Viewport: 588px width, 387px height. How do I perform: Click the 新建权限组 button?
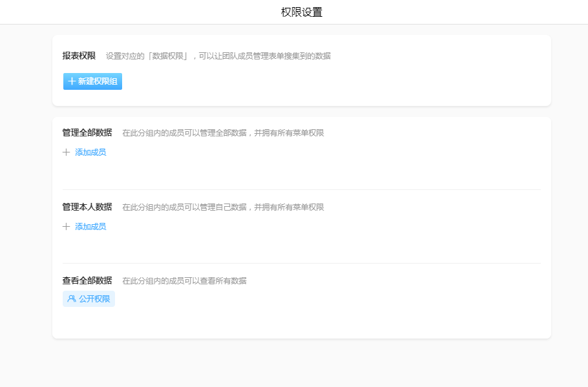tap(92, 81)
